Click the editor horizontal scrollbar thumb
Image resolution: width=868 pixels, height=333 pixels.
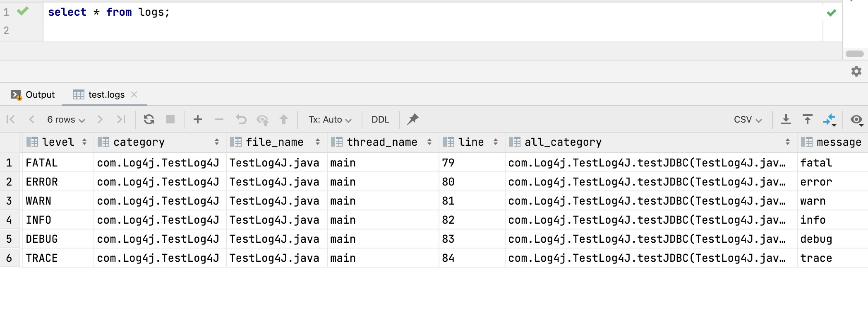click(854, 54)
